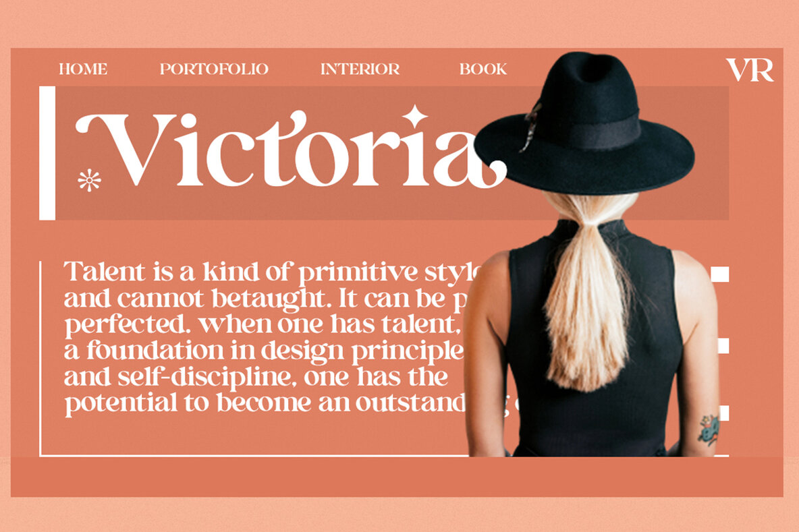Click the feather on the hat band

coord(530,126)
